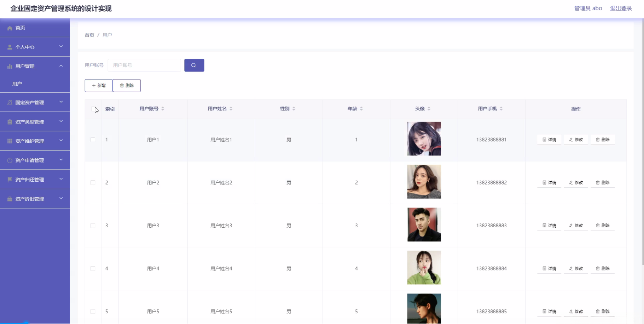The height and width of the screenshot is (324, 644).
Task: Select the 资产折旧管理 sidebar icon
Action: [9, 199]
